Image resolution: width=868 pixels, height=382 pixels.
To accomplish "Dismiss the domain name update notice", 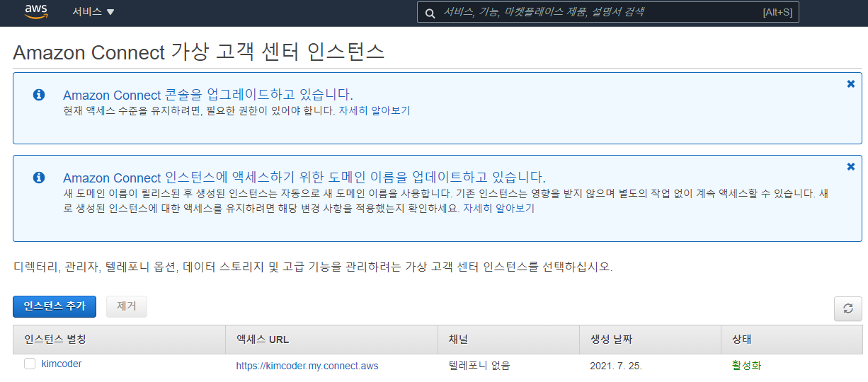I will click(x=851, y=166).
